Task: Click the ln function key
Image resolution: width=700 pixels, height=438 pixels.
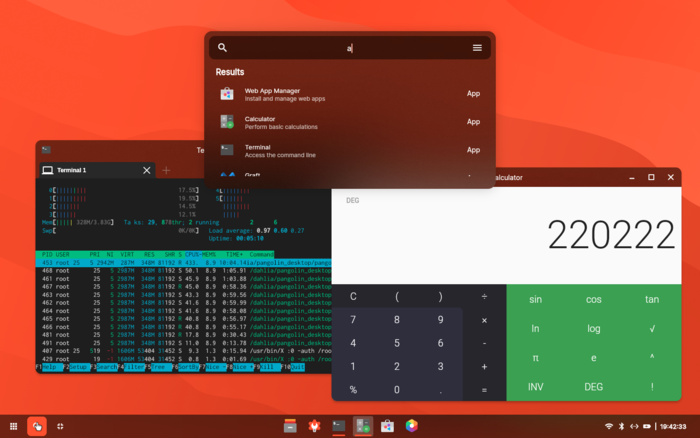Action: [535, 329]
